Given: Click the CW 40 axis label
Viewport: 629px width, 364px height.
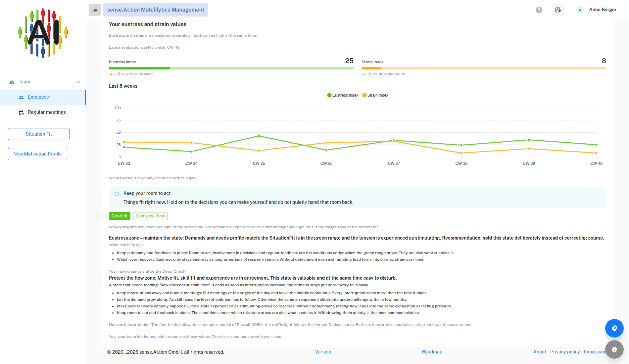Looking at the screenshot, I should tap(596, 163).
